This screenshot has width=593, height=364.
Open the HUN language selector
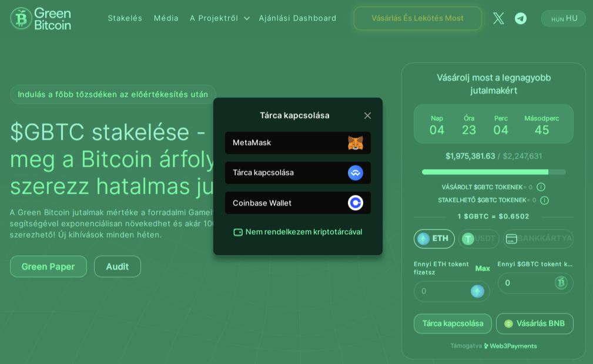point(562,18)
